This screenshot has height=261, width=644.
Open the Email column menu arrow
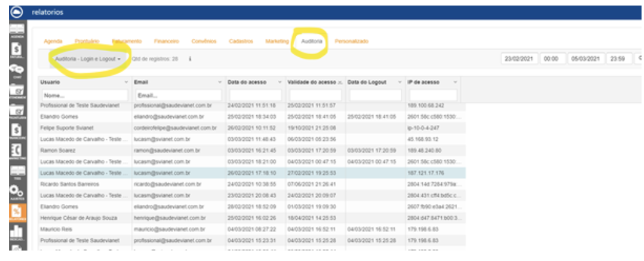(x=220, y=82)
